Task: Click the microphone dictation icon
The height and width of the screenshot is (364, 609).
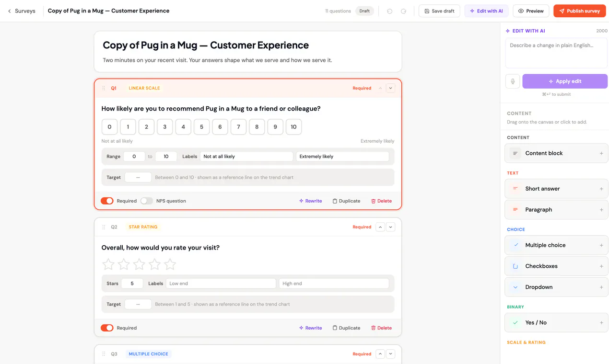Action: coord(513,81)
